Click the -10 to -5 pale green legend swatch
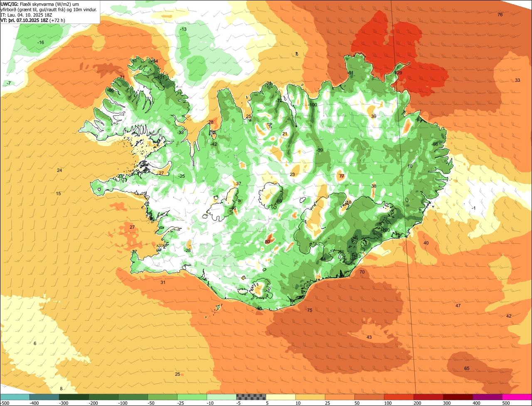Screen dimensions: 532x406 [222, 397]
